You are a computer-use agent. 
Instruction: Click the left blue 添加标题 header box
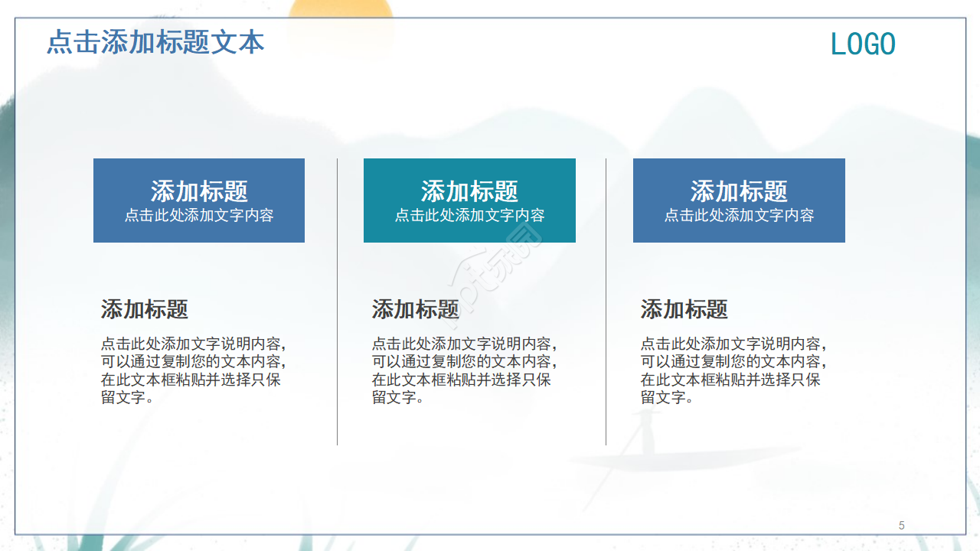(199, 200)
